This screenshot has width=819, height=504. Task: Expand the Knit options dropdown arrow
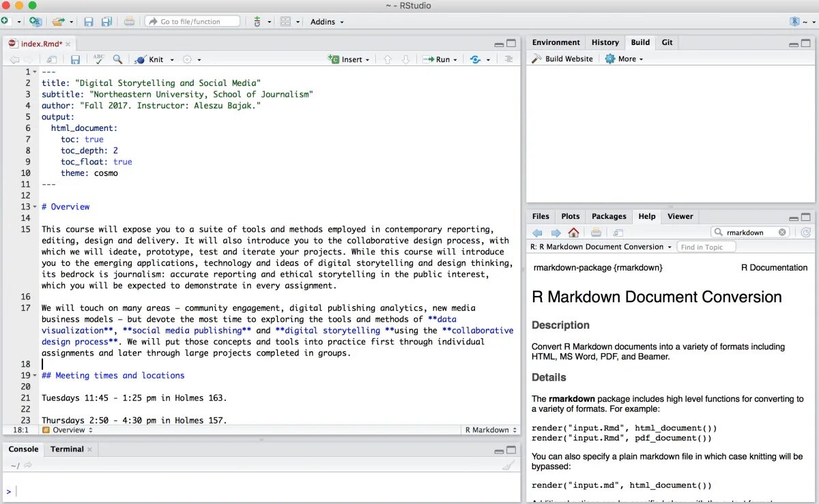pyautogui.click(x=172, y=60)
